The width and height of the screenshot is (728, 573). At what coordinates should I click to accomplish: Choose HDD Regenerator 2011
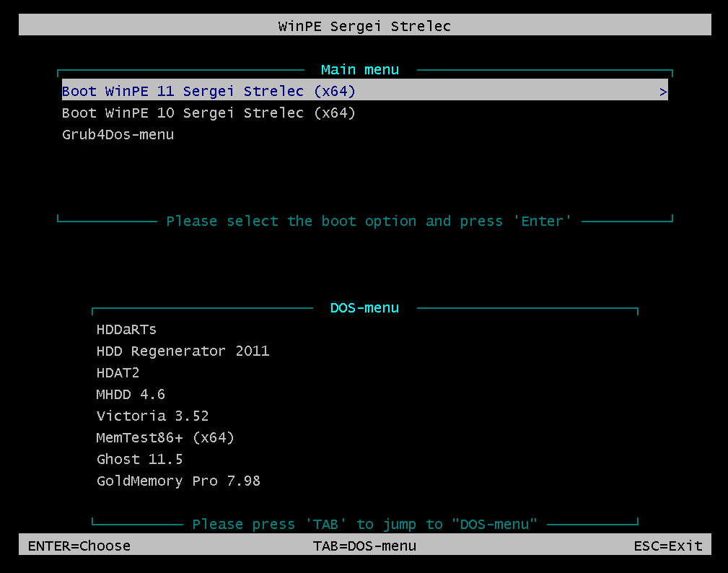click(x=183, y=351)
